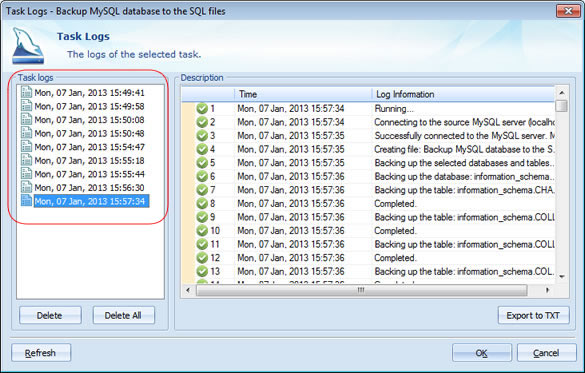Select log entry Mon, 07 Jan, 2013 15:55:18
Screen dimensions: 585x373
(x=89, y=160)
